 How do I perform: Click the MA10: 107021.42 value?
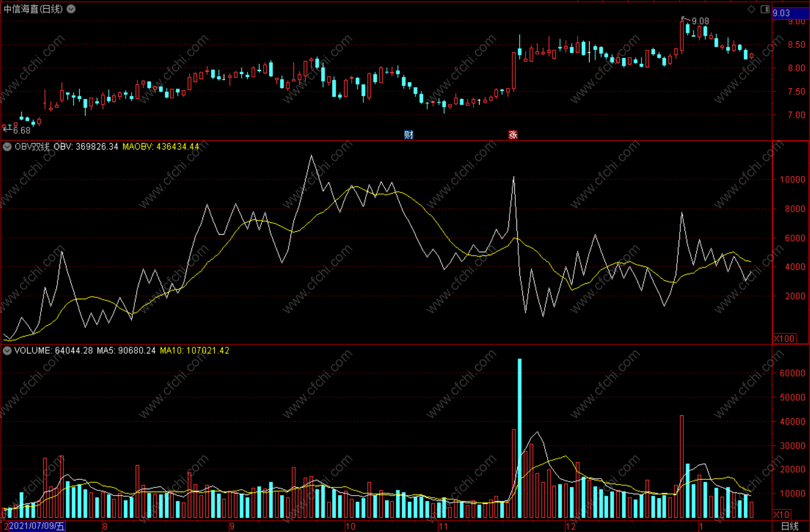pos(194,351)
